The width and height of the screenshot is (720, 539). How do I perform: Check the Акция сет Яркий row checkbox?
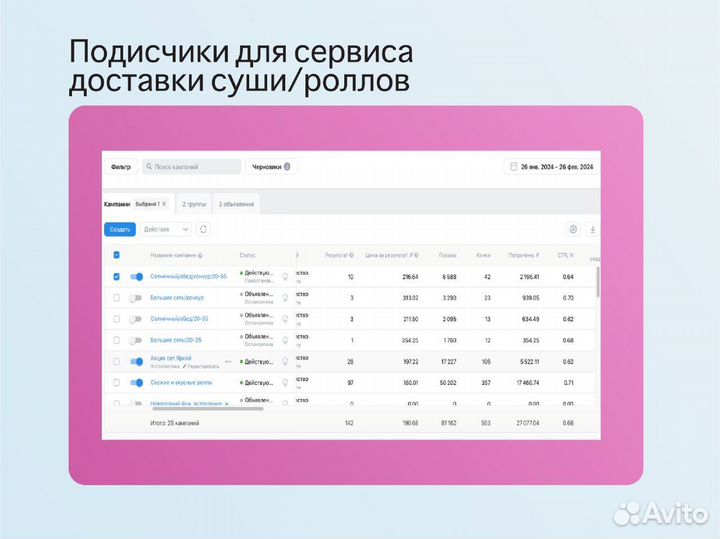[116, 362]
